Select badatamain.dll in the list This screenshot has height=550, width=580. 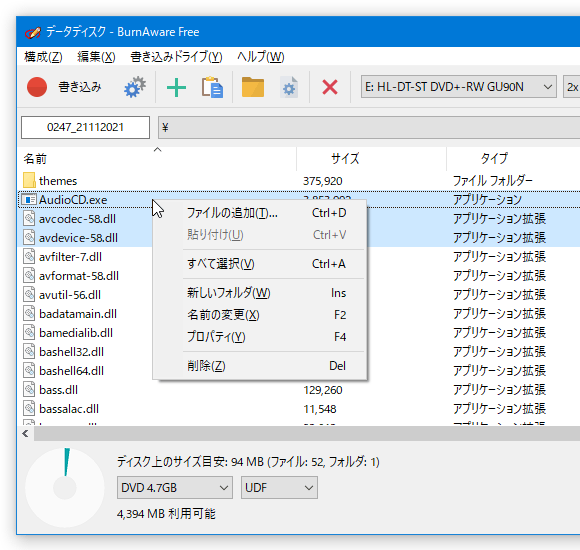78,314
